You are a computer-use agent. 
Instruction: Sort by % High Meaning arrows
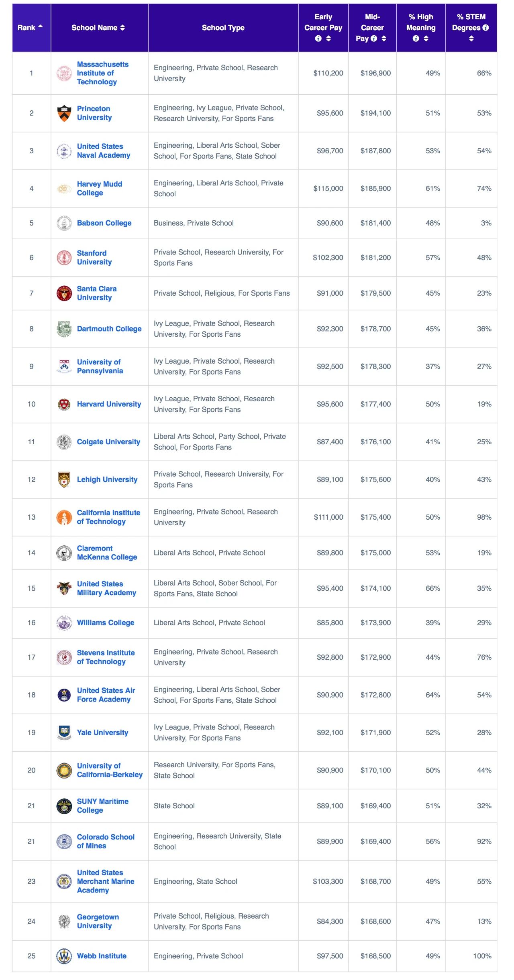(426, 39)
